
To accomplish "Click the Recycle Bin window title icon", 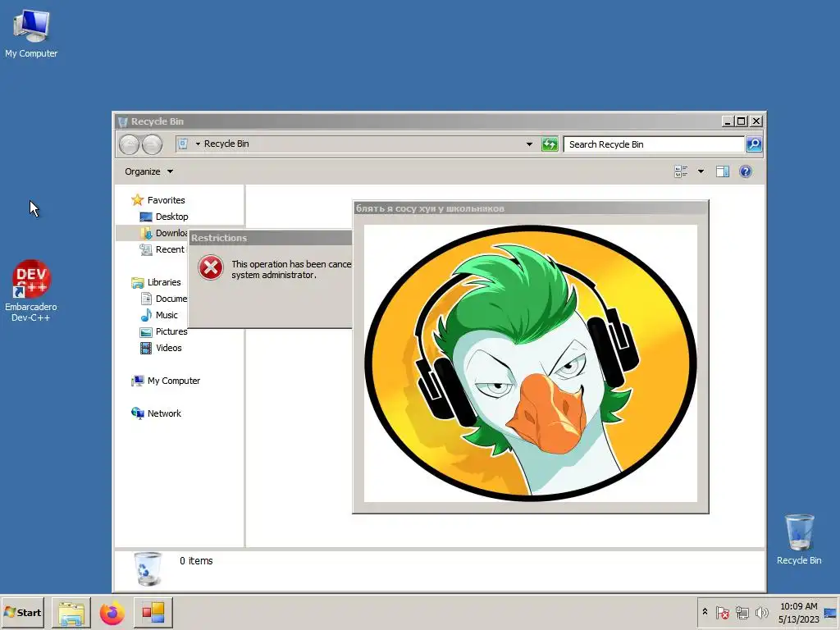I will pos(123,121).
